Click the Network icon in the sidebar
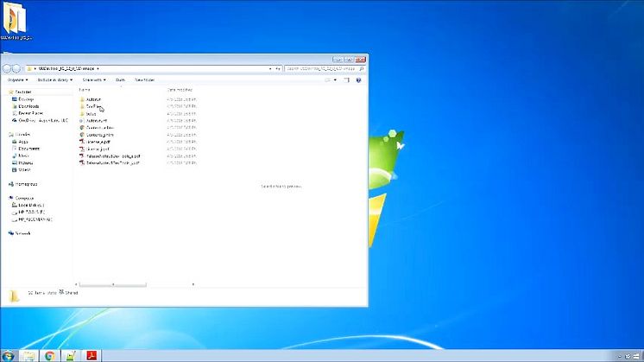This screenshot has height=362, width=644. click(x=11, y=233)
